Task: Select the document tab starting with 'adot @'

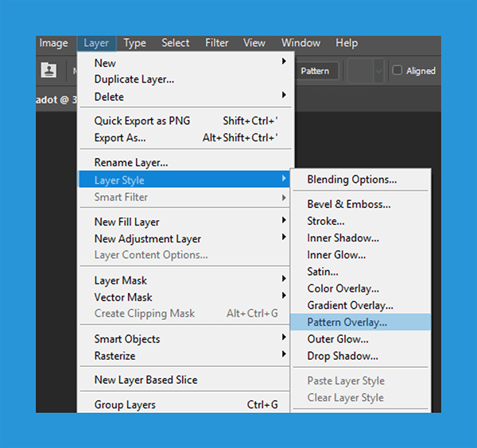Action: click(56, 100)
